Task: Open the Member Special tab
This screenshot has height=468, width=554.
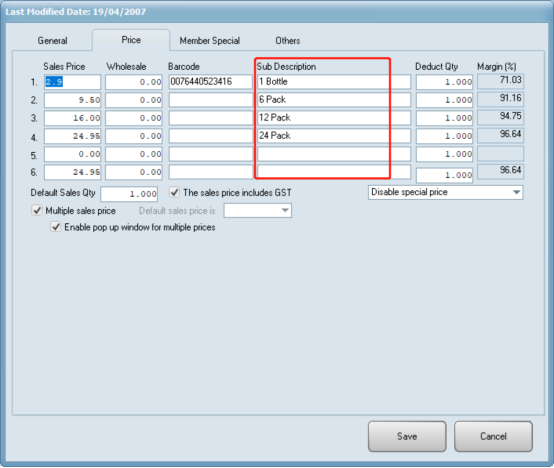Action: (x=210, y=41)
